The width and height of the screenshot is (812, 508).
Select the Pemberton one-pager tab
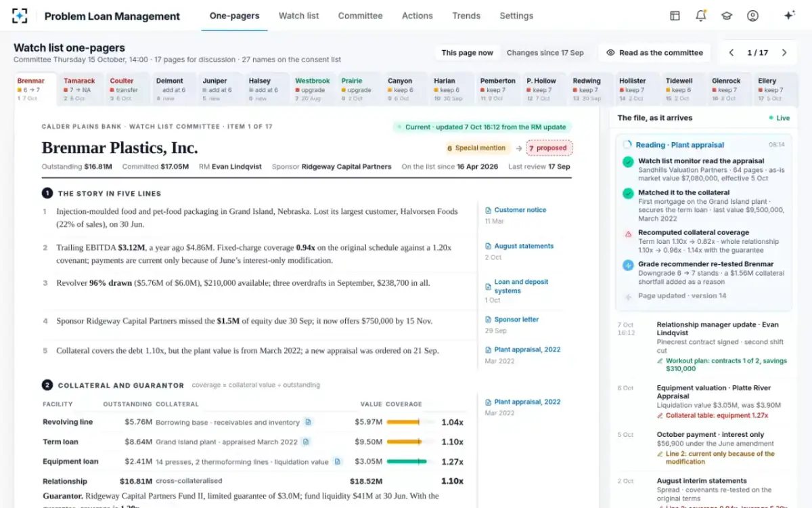[499, 89]
